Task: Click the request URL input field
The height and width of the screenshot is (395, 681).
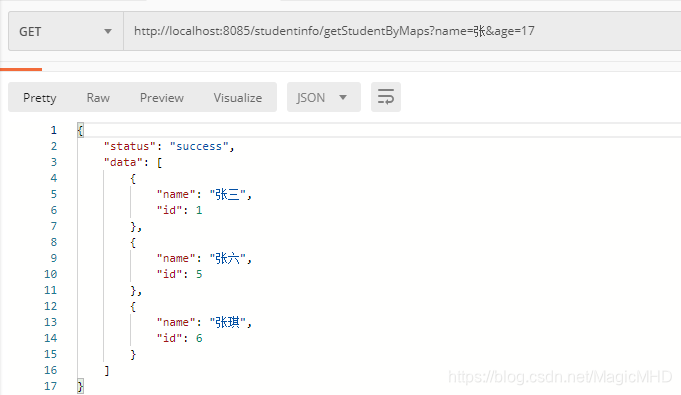Action: click(x=402, y=31)
